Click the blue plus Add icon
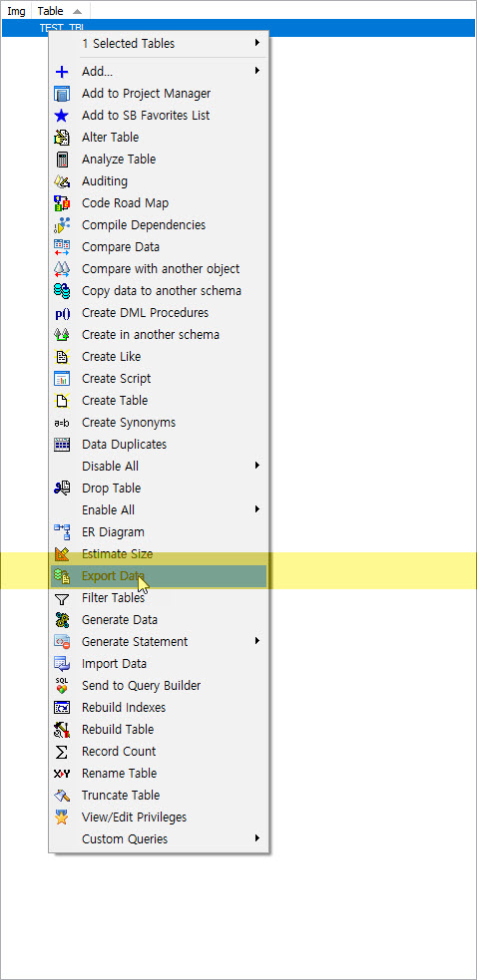The height and width of the screenshot is (980, 477). tap(61, 72)
